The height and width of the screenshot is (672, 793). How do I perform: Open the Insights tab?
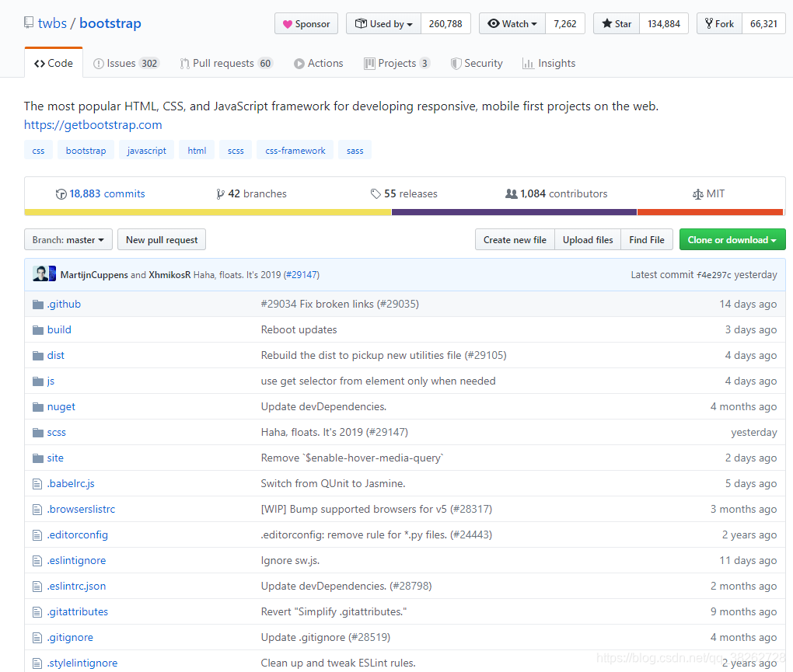[549, 63]
